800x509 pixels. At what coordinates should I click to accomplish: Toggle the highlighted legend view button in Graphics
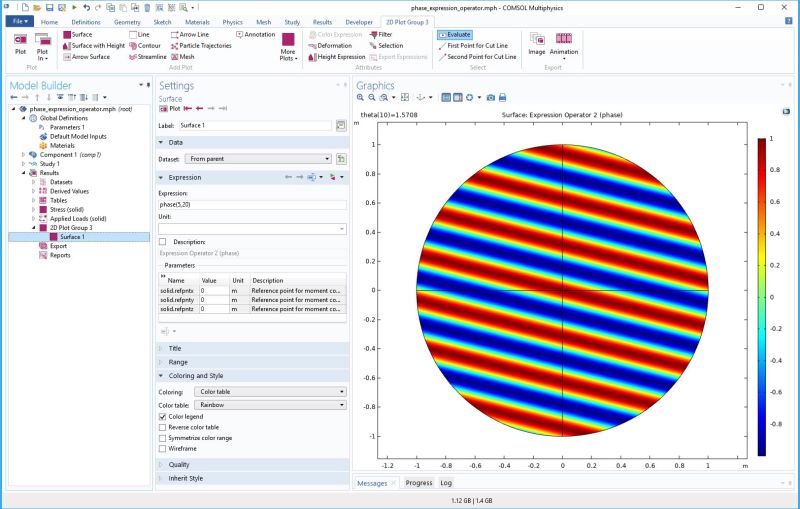click(458, 97)
